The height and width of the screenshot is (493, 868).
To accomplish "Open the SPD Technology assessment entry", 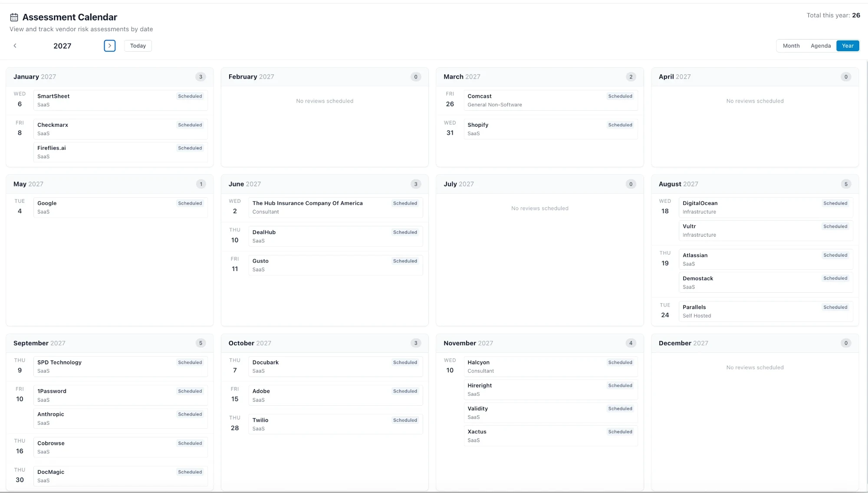I will click(x=120, y=366).
